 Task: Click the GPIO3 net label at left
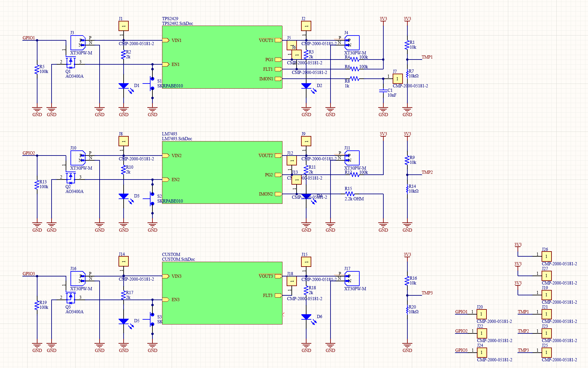[x=29, y=274]
